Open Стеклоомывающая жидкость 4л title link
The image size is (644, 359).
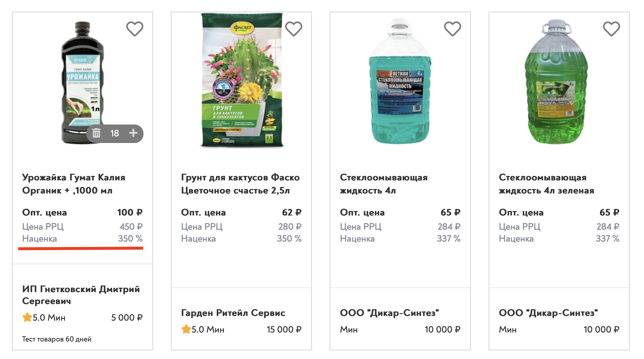pos(384,184)
